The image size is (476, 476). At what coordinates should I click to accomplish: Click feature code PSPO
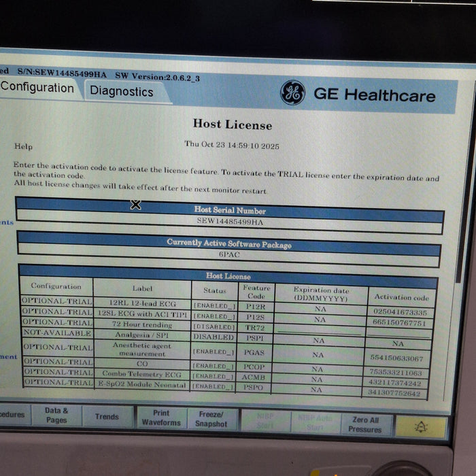click(253, 388)
